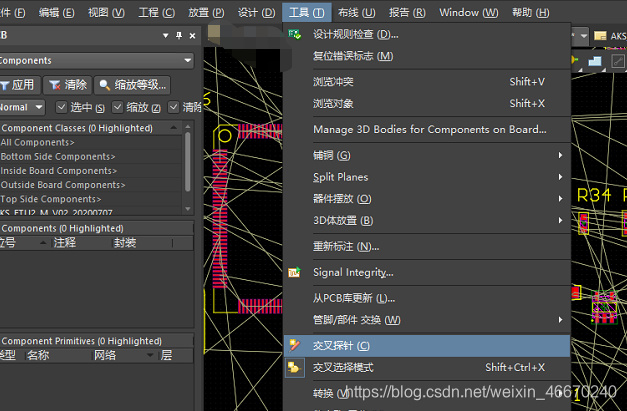
Task: Click the Clear (清除) filter button
Action: 67,85
